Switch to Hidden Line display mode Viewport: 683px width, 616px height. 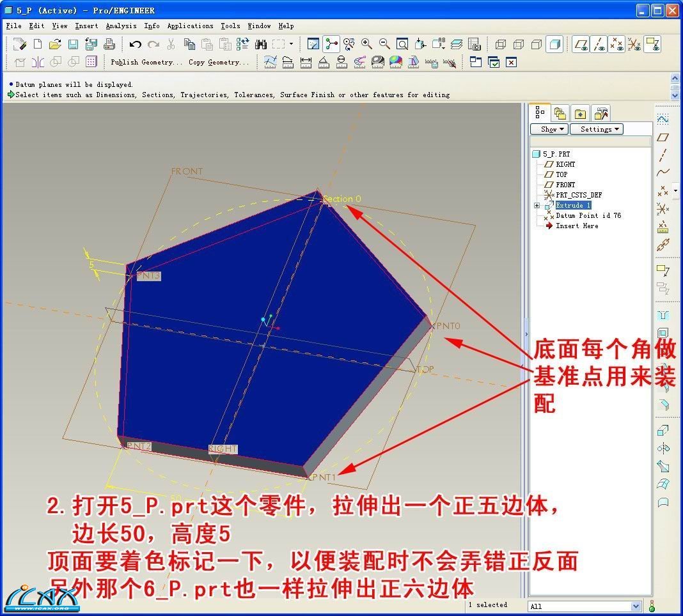[519, 44]
